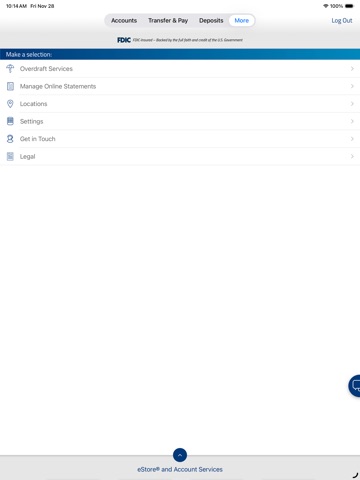
Task: Click the Fri Nov 28 date
Action: pos(42,6)
